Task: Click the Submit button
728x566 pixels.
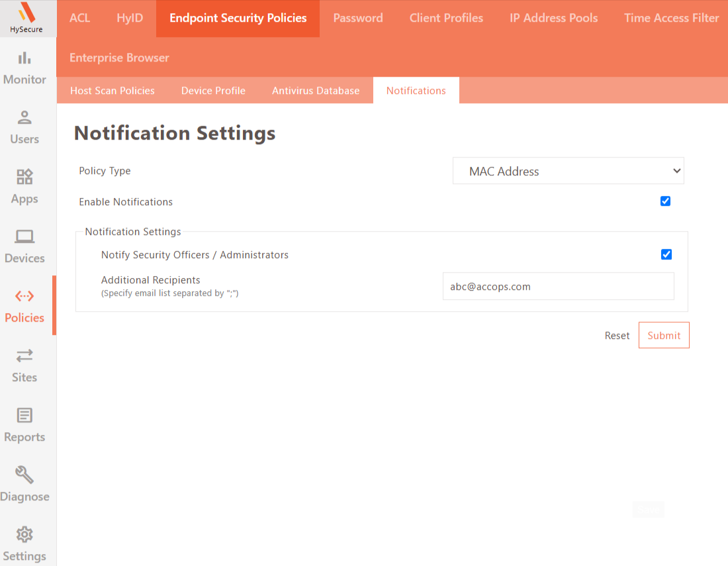Action: (x=664, y=335)
